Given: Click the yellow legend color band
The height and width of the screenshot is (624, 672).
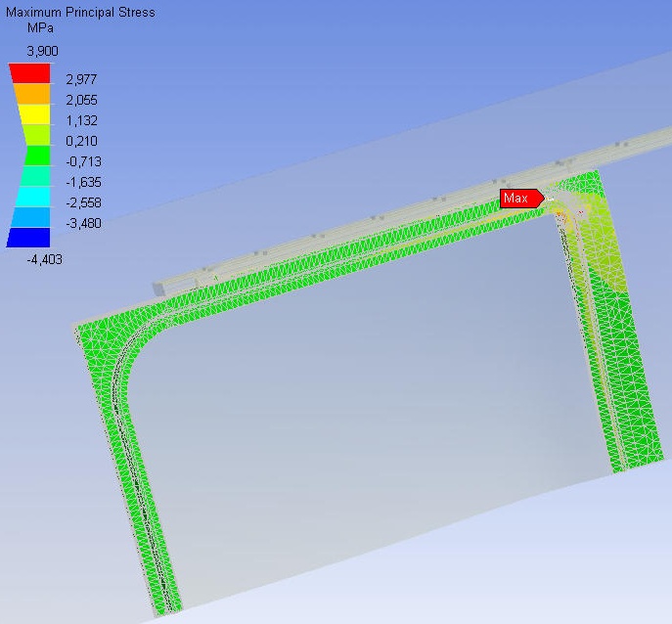Looking at the screenshot, I should point(28,114).
